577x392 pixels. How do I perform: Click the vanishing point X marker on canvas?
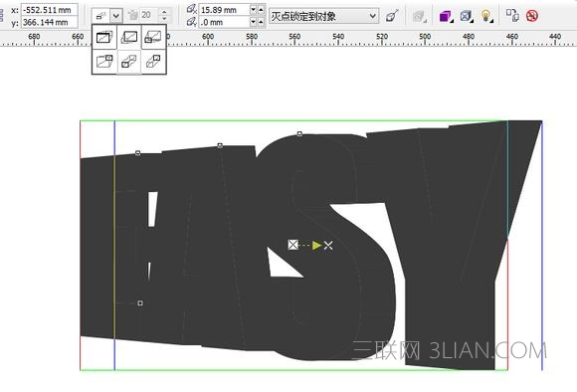[x=328, y=246]
